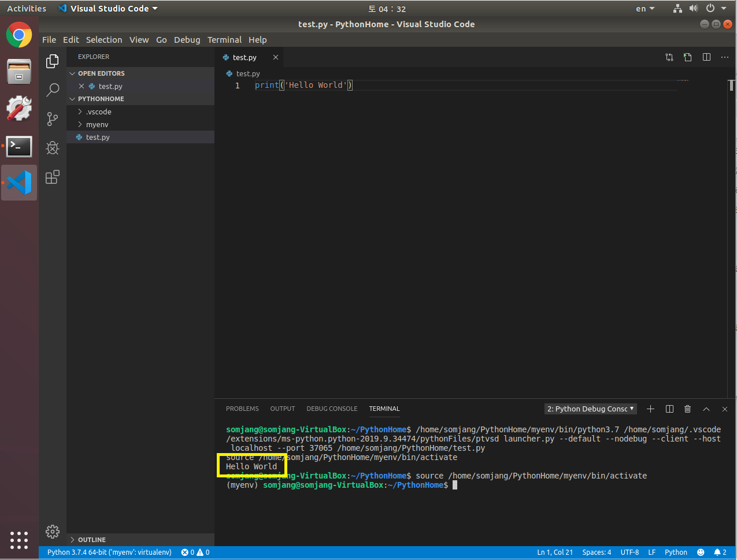The image size is (737, 560).
Task: Expand the .vscode folder
Action: (140, 112)
